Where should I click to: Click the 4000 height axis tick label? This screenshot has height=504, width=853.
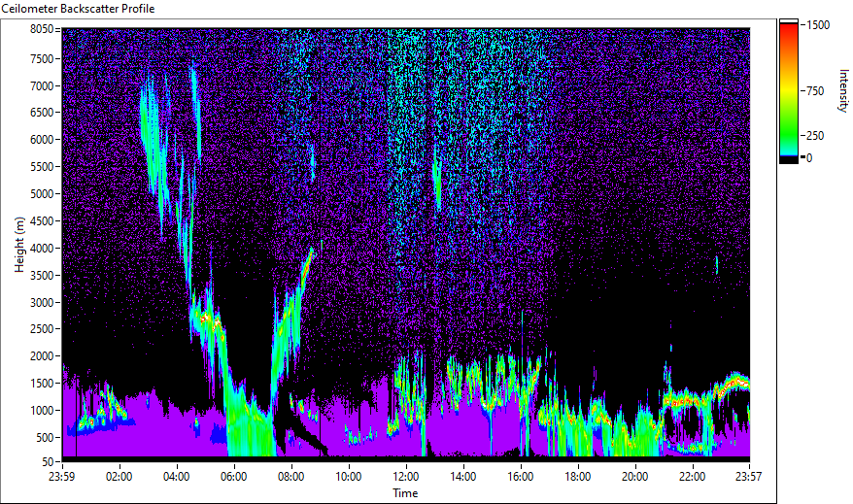[42, 249]
